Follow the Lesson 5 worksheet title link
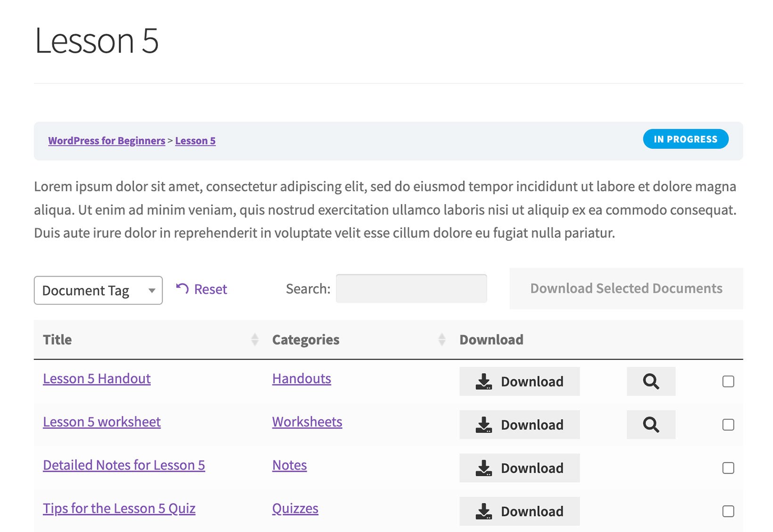773x532 pixels. pos(101,422)
